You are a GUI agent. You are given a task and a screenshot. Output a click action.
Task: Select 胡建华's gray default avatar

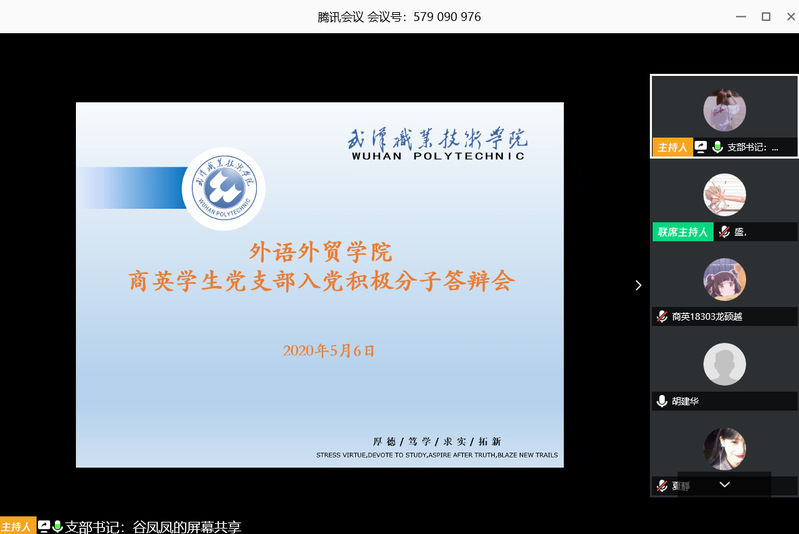click(x=724, y=364)
